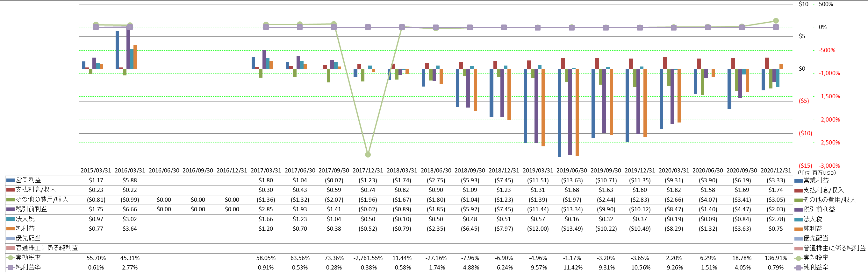Click the green 実効税率 line marker key in the table
Screen dimensions: 868x273
(x=11, y=258)
